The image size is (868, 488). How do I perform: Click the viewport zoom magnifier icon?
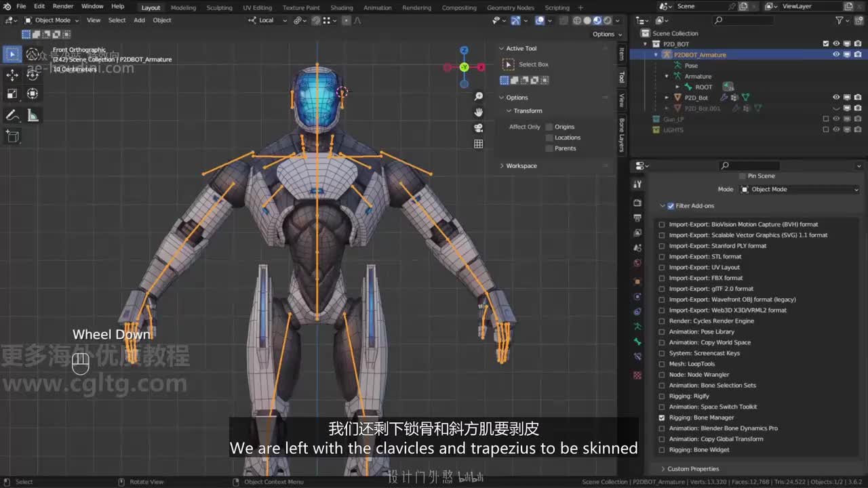tap(479, 97)
